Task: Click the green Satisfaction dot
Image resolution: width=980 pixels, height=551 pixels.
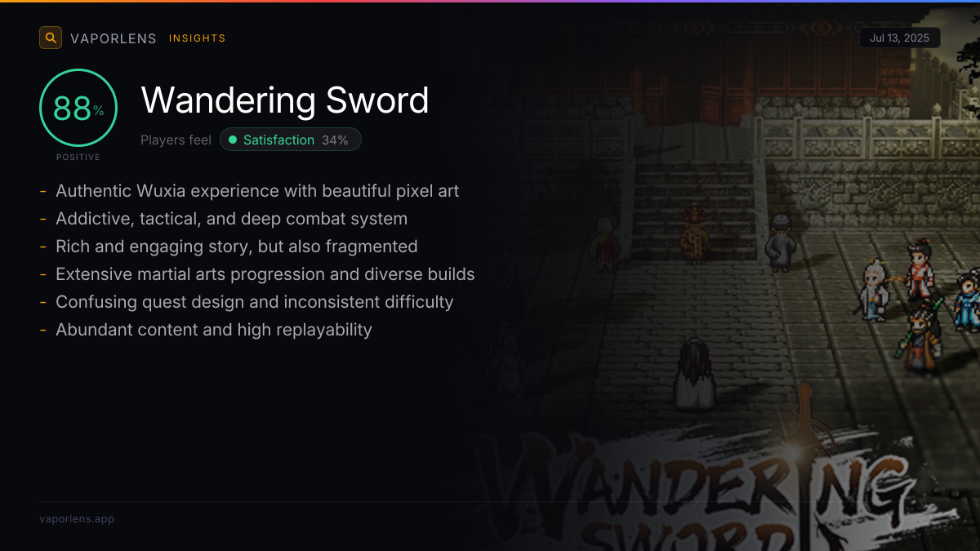Action: pos(233,140)
